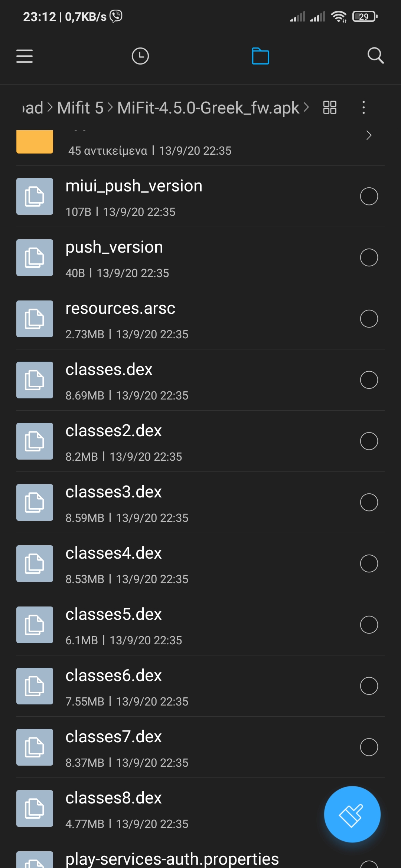Tick the selection circle for classes4.dex

point(369,563)
